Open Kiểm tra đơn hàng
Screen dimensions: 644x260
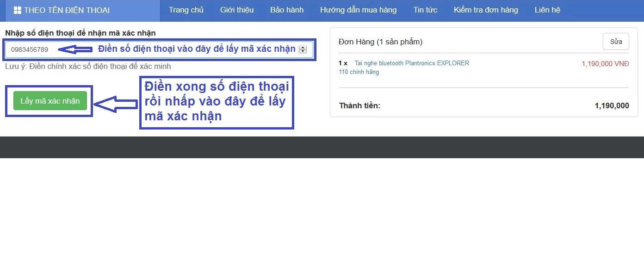(x=486, y=10)
